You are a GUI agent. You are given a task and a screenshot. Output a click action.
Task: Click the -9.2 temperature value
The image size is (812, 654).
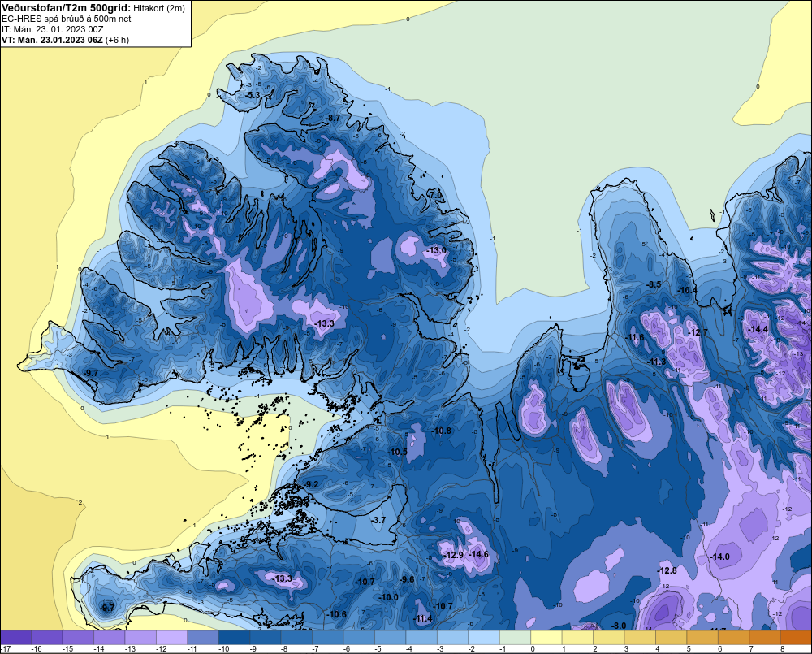(311, 484)
